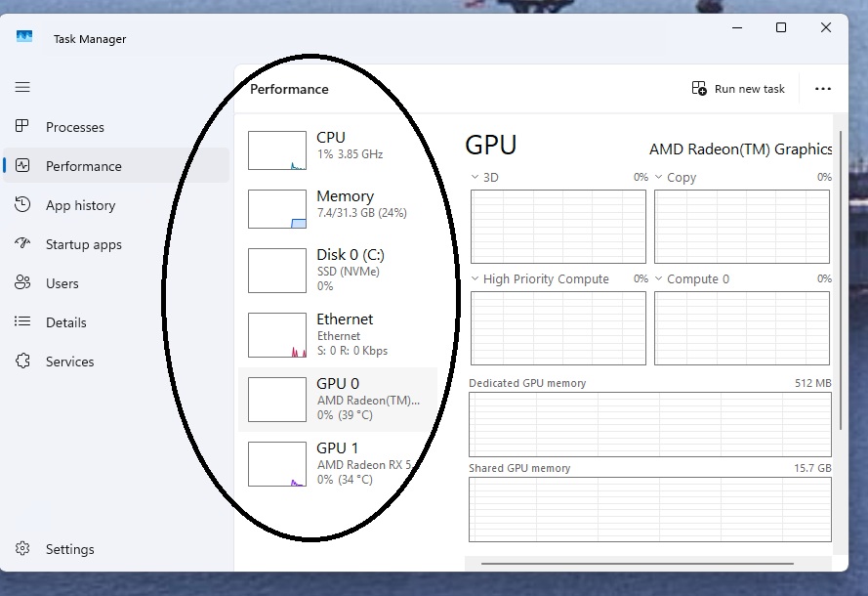This screenshot has width=868, height=596.
Task: Select the GPU 0 graph thumbnail
Action: pos(276,400)
